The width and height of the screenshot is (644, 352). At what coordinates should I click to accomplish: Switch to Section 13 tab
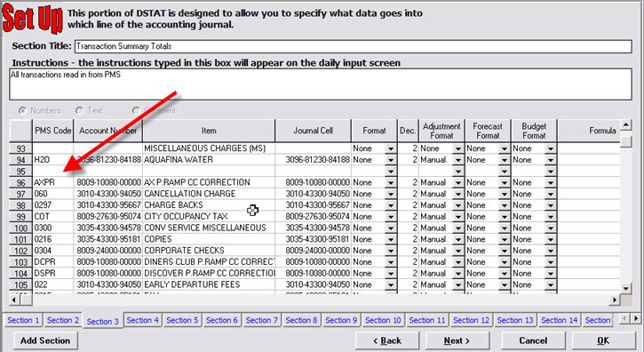coord(515,320)
